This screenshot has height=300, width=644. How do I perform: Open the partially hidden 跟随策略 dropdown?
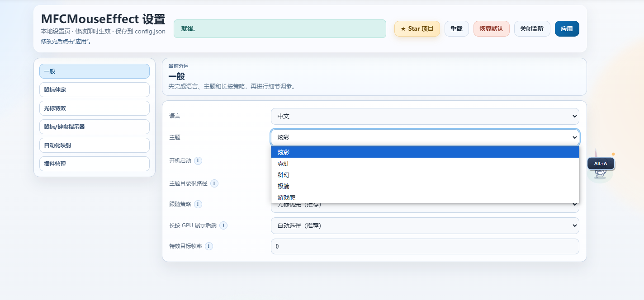(425, 207)
